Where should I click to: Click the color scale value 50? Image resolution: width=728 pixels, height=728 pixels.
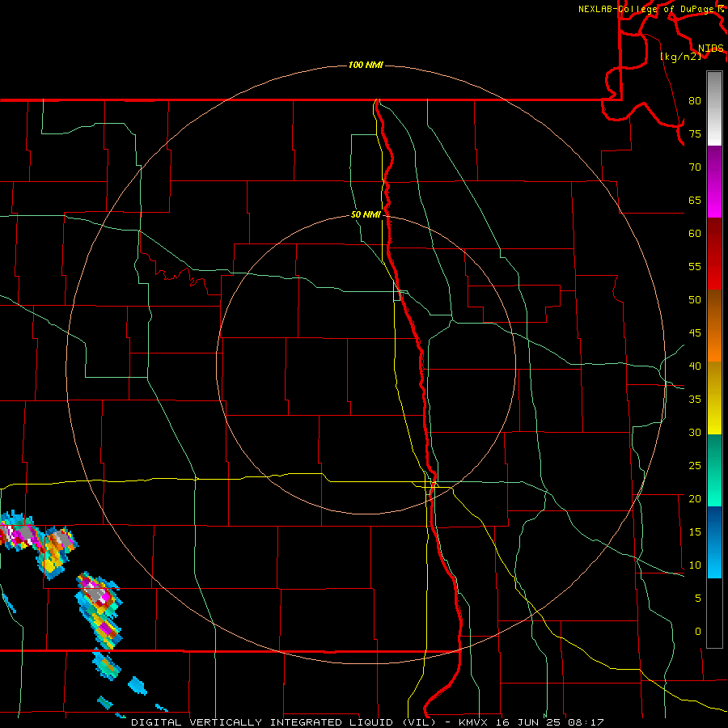[x=695, y=300]
